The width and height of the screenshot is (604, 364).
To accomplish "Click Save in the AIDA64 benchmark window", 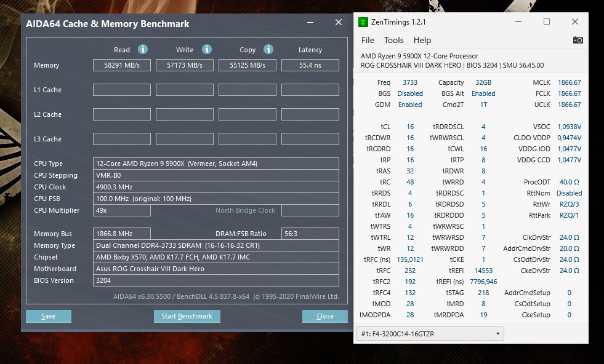I will 49,316.
